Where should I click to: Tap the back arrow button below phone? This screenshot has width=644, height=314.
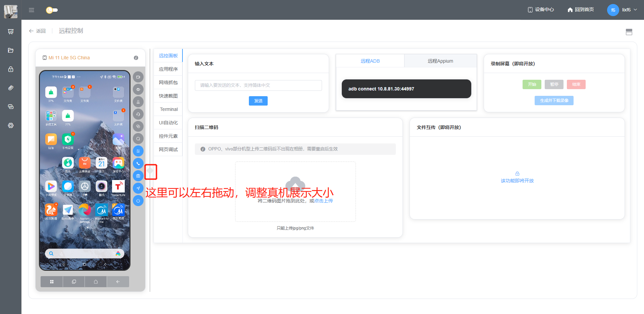118,282
